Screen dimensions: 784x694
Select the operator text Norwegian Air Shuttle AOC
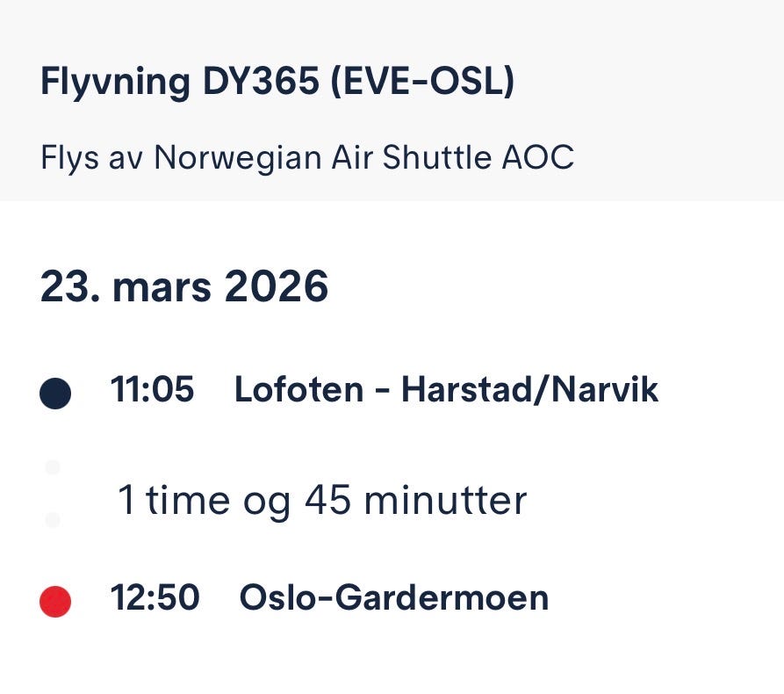pyautogui.click(x=364, y=157)
